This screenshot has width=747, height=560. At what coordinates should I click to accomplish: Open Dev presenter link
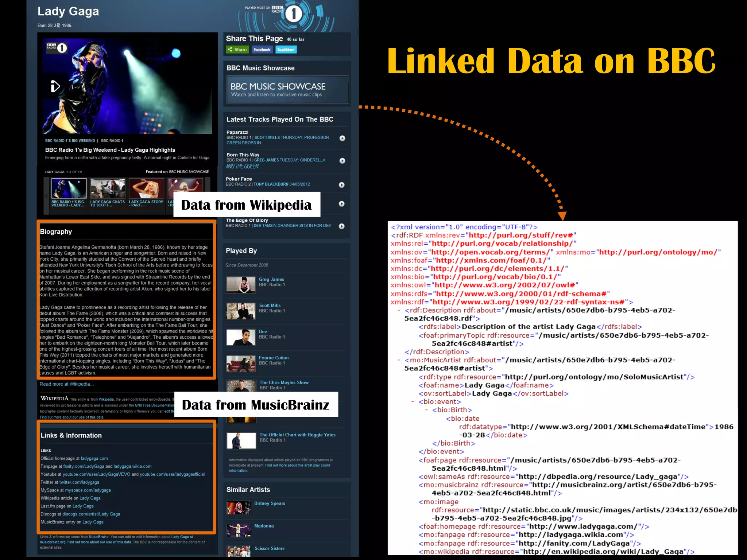(263, 332)
